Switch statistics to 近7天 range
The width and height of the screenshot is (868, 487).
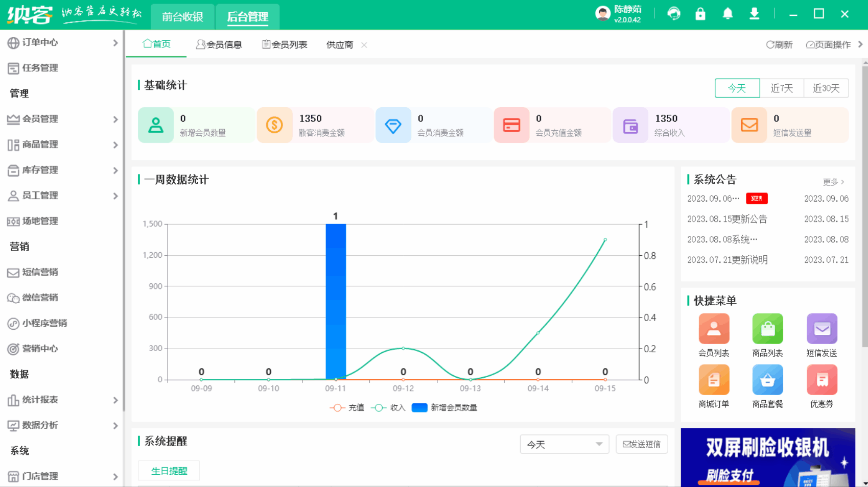pyautogui.click(x=782, y=88)
